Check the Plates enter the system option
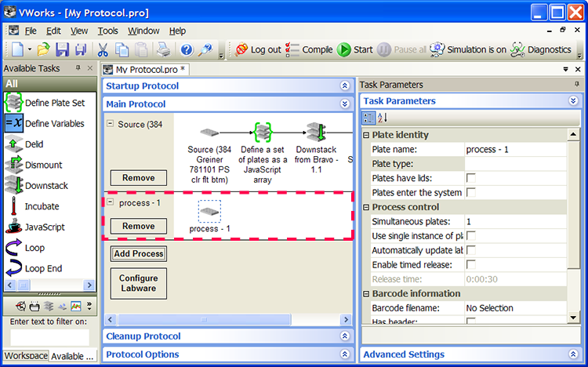The image size is (588, 367). 471,192
